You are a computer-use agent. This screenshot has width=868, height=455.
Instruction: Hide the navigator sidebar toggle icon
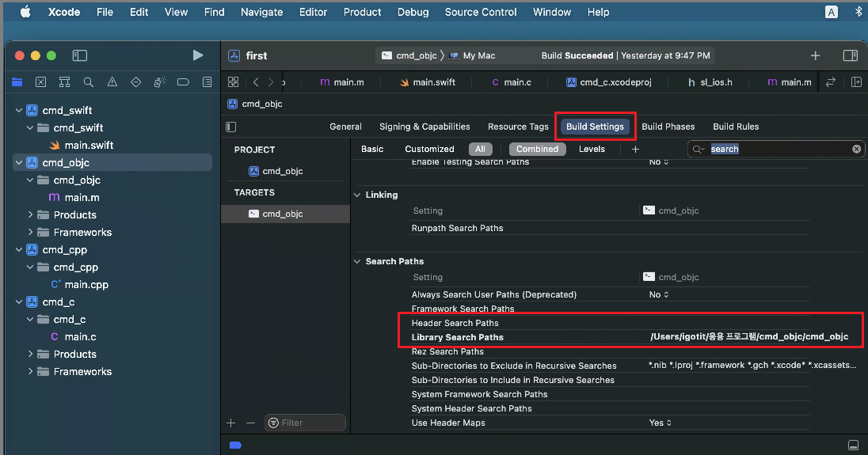tap(80, 55)
